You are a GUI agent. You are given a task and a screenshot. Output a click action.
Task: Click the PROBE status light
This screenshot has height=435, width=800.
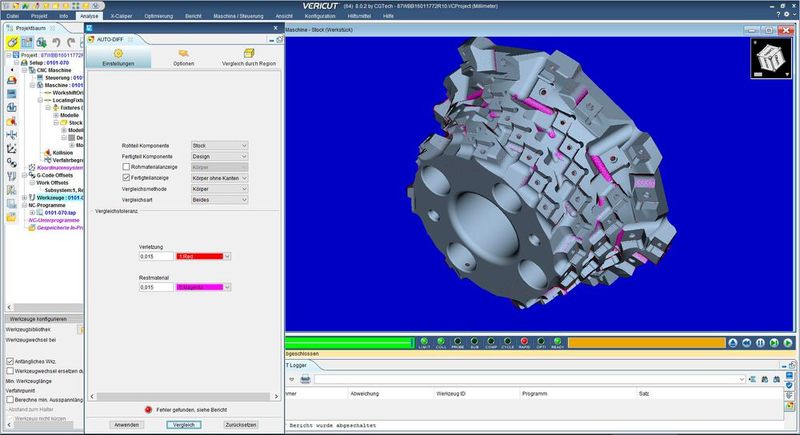(x=458, y=341)
